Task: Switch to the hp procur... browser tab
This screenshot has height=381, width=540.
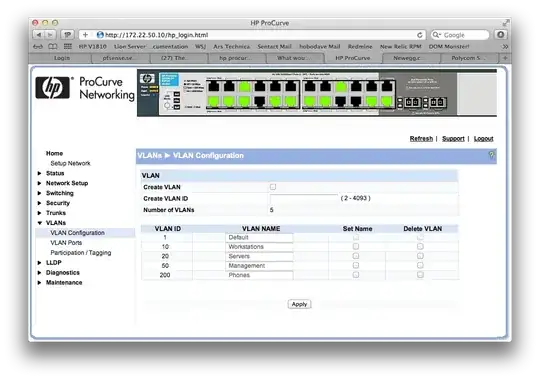Action: 238,58
